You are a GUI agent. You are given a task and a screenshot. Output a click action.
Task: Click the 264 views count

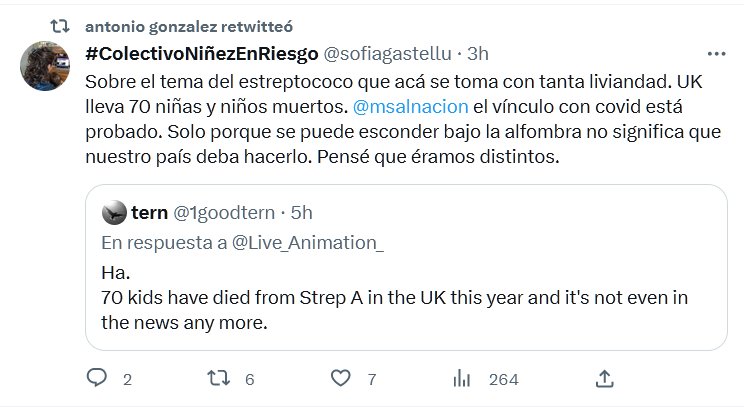point(503,380)
